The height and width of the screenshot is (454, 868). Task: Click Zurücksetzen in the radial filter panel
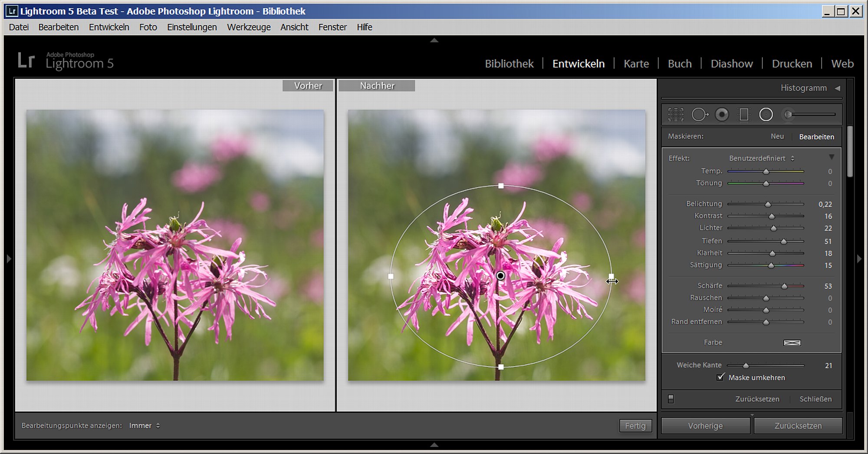coord(757,399)
